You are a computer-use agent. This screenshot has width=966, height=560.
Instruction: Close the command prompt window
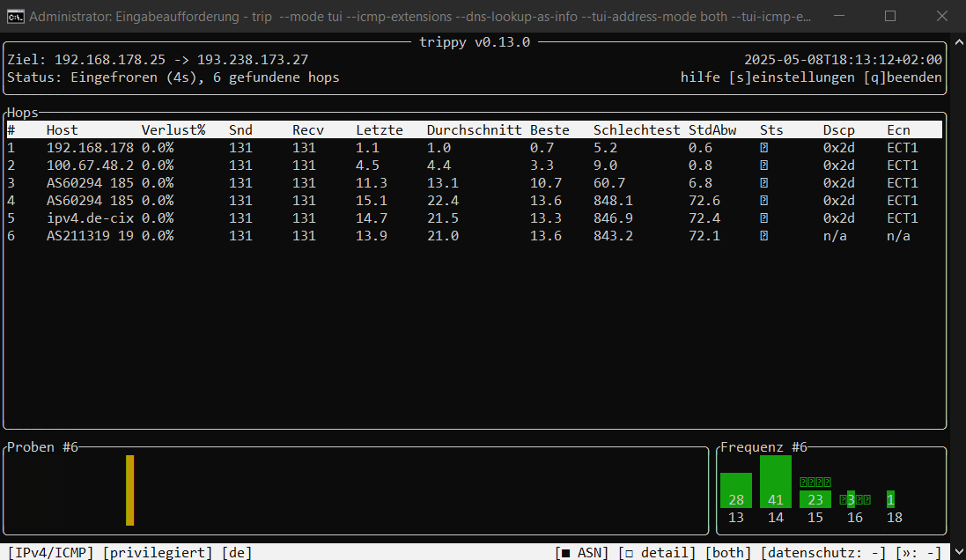[942, 16]
